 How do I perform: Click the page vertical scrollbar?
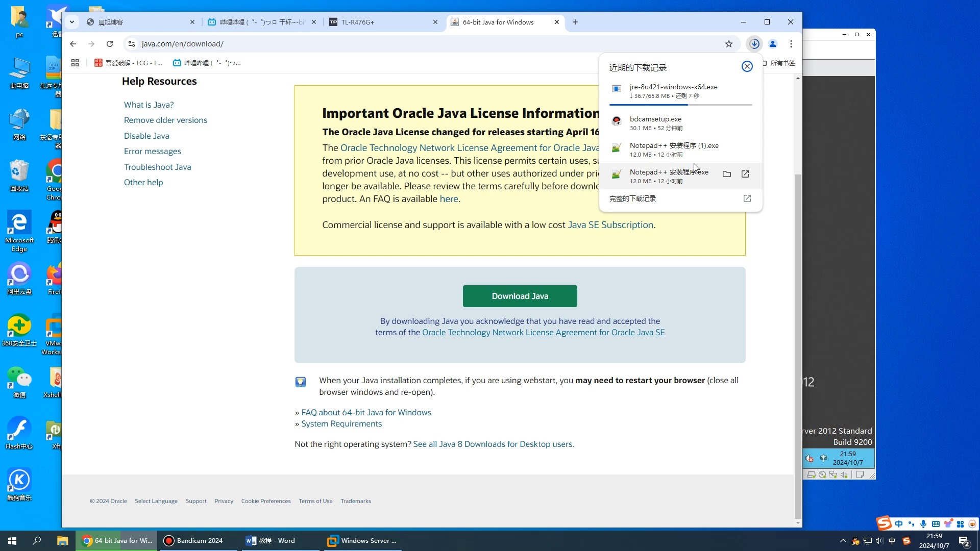798,347
